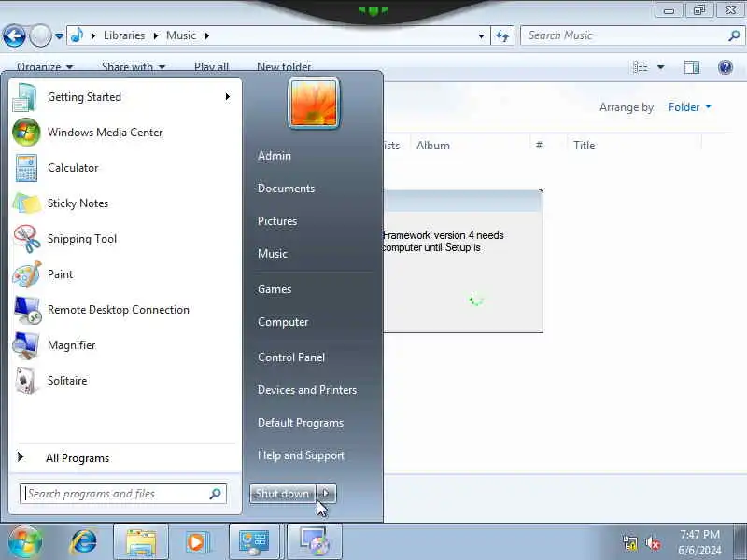Screen dimensions: 747x560
Task: Click the Shut down button
Action: pos(283,494)
